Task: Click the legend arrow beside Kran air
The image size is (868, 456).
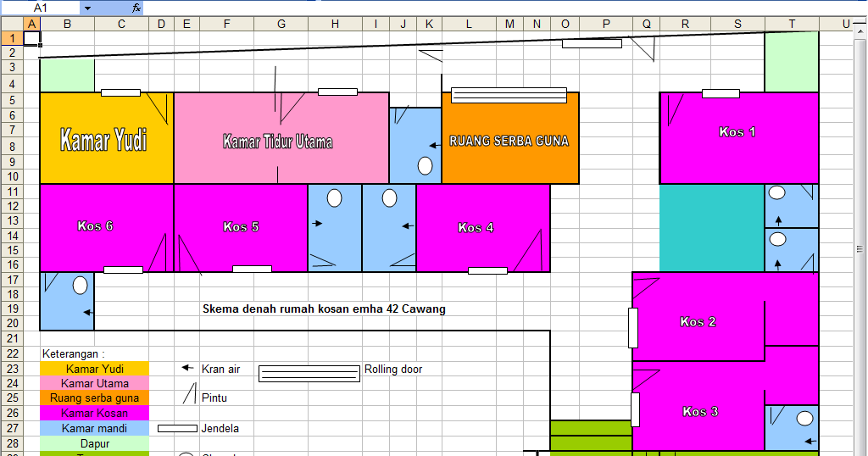Action: pyautogui.click(x=188, y=368)
